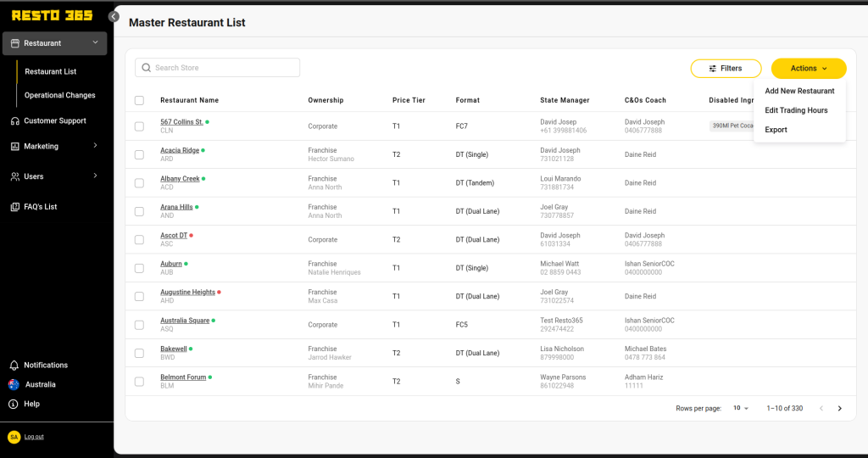Open the rows per page dropdown
The width and height of the screenshot is (868, 458).
pos(741,408)
